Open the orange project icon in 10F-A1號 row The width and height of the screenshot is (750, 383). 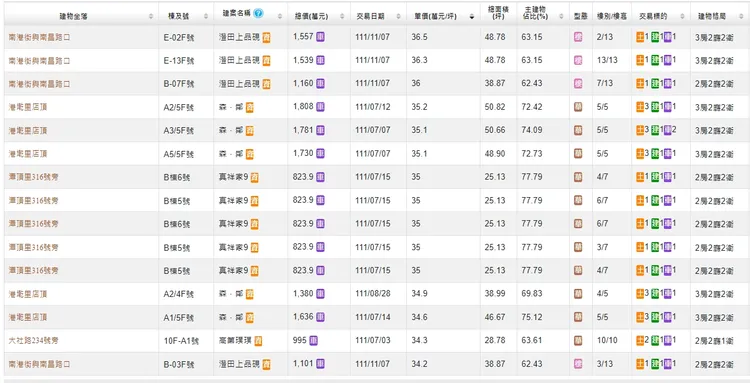coord(258,341)
